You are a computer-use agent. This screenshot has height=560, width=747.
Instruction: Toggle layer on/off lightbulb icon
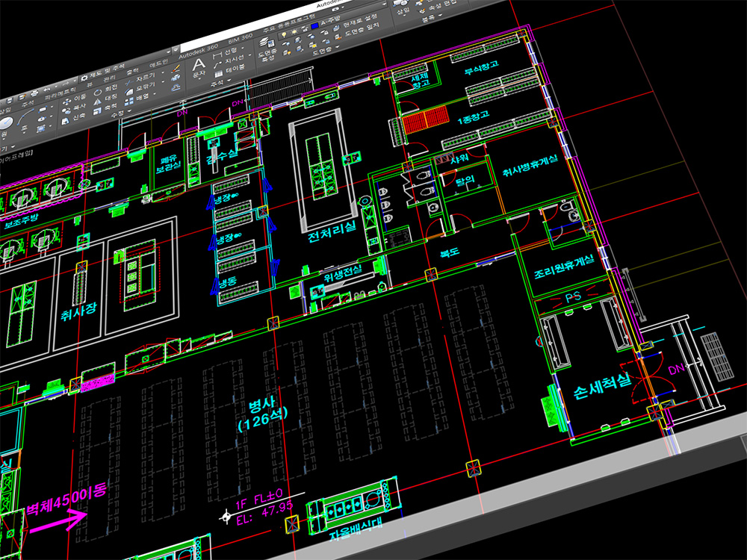285,32
